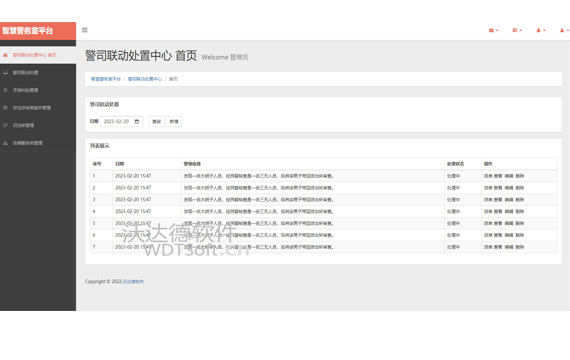This screenshot has height=360, width=570.
Task: Click 派单 in row 2
Action: (488, 188)
